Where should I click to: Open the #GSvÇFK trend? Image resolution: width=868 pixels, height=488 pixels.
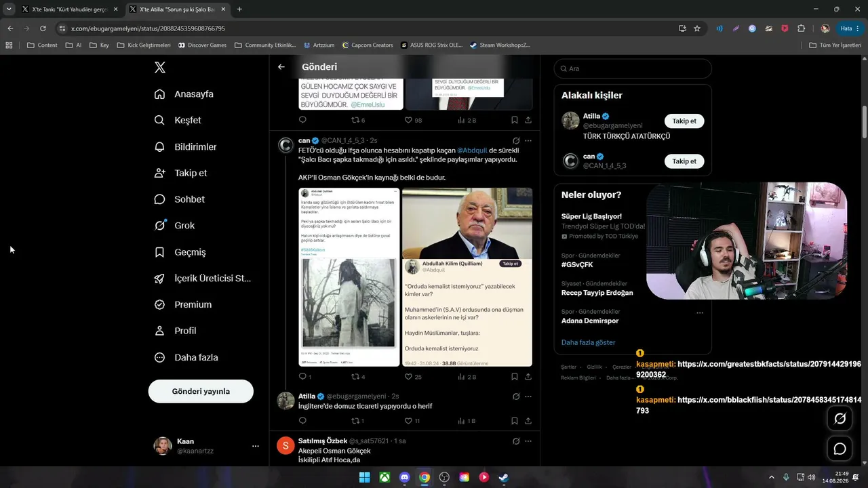(x=577, y=264)
